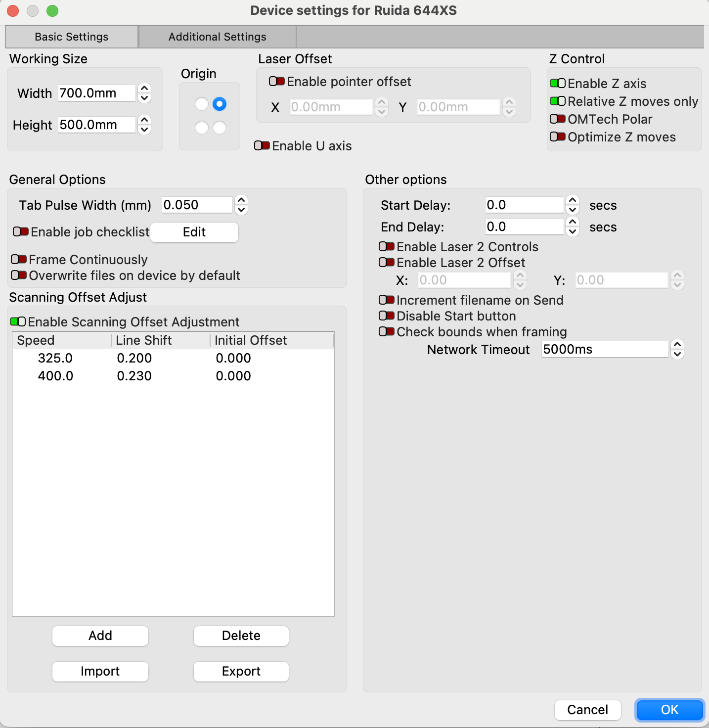The height and width of the screenshot is (728, 709).
Task: Enable Laser 2 Offset toggle
Action: point(387,262)
